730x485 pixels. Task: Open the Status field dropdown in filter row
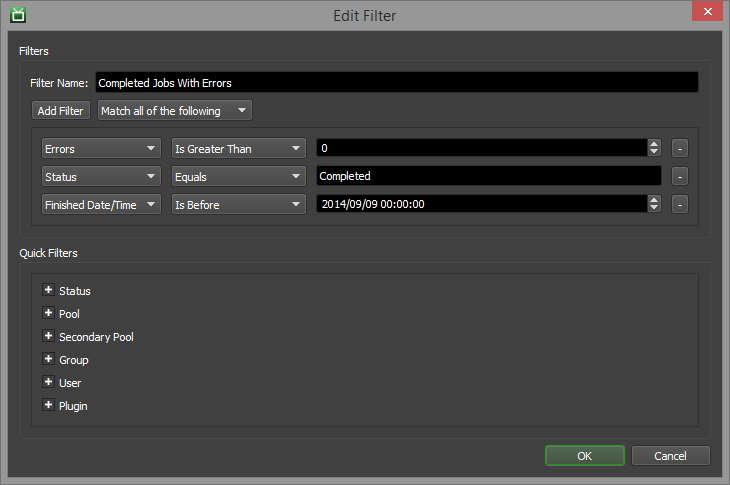click(x=101, y=176)
